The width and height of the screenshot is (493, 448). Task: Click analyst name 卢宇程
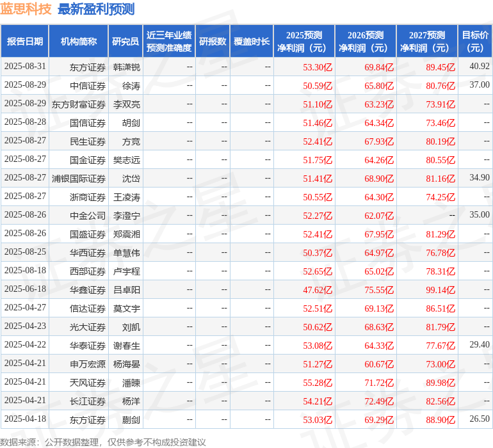click(x=127, y=271)
